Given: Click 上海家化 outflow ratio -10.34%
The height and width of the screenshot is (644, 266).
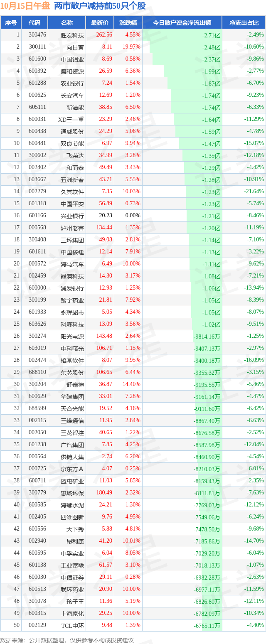Looking at the screenshot, I should click(254, 613).
